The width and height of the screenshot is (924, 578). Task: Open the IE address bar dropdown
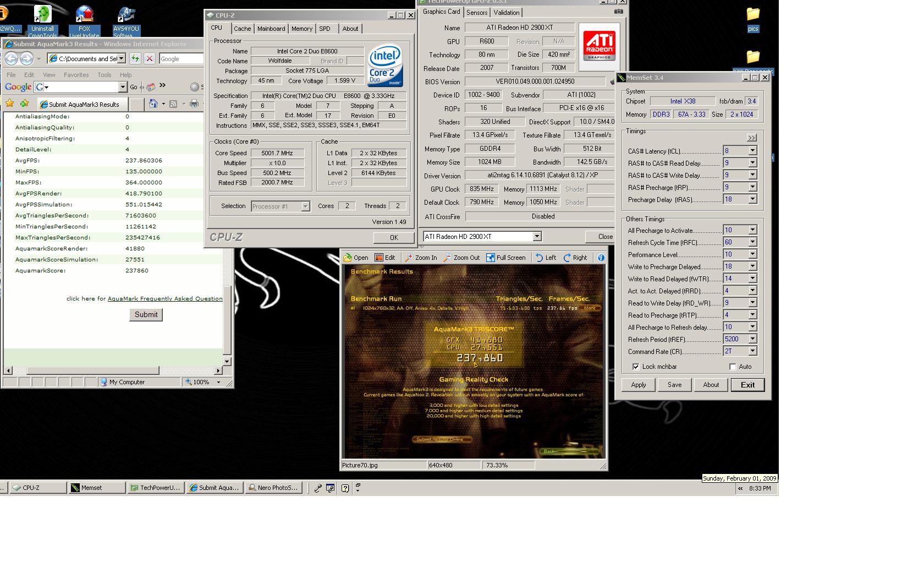pyautogui.click(x=121, y=58)
